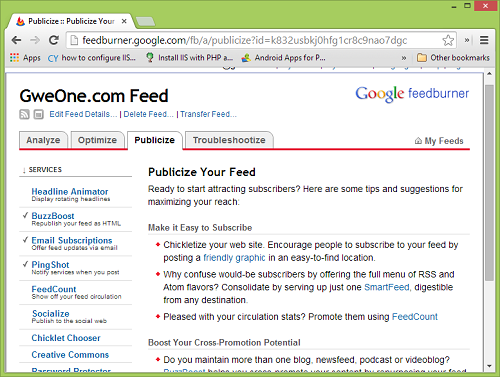Screen dimensions: 500x377
Task: Minimize the browser window
Action: tap(454, 6)
